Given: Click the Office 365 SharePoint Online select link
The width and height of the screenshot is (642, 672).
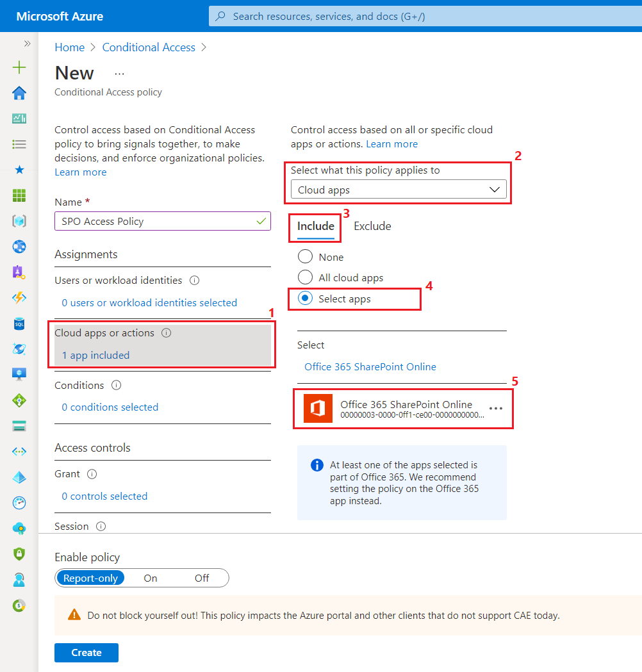Looking at the screenshot, I should [370, 367].
